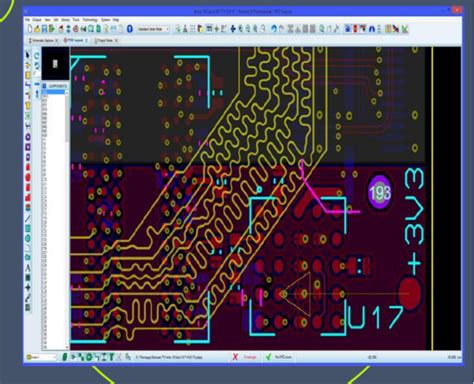Click the Rotate Clockwise icon
This screenshot has height=384, width=474.
(x=37, y=56)
